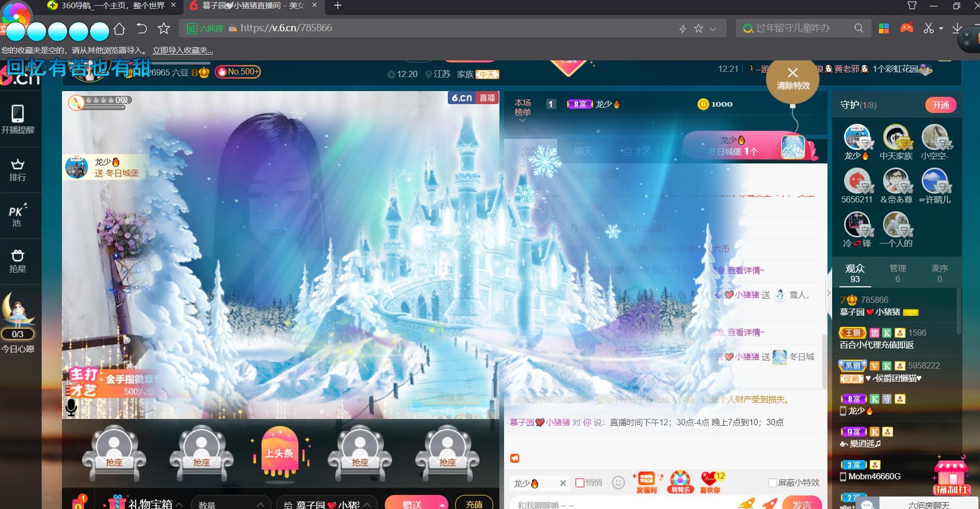Image resolution: width=980 pixels, height=509 pixels.
Task: Switch to the 聊天 chat tab
Action: point(583,151)
